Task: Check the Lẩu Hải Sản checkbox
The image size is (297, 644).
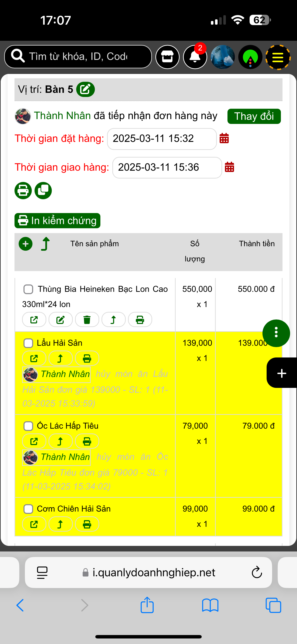Action: [28, 343]
